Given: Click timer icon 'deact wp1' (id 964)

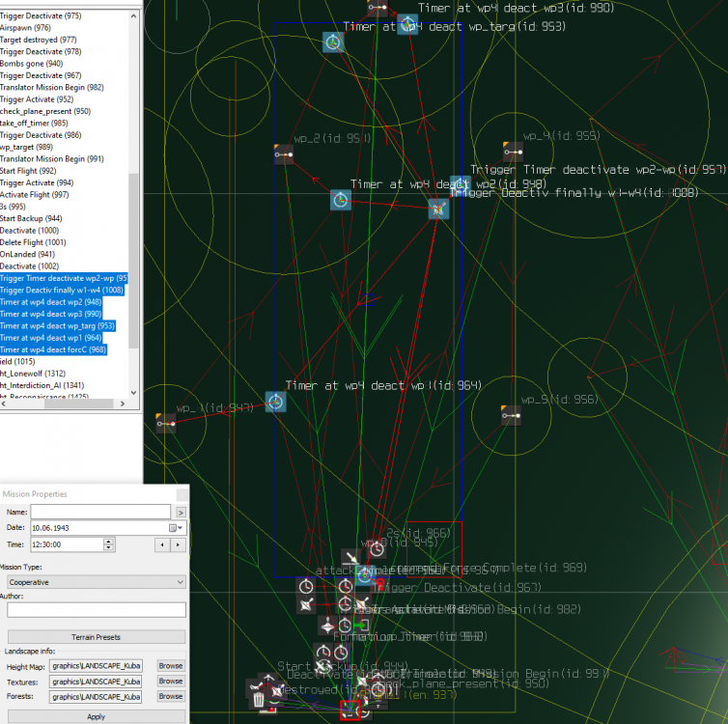Looking at the screenshot, I should click(x=275, y=402).
